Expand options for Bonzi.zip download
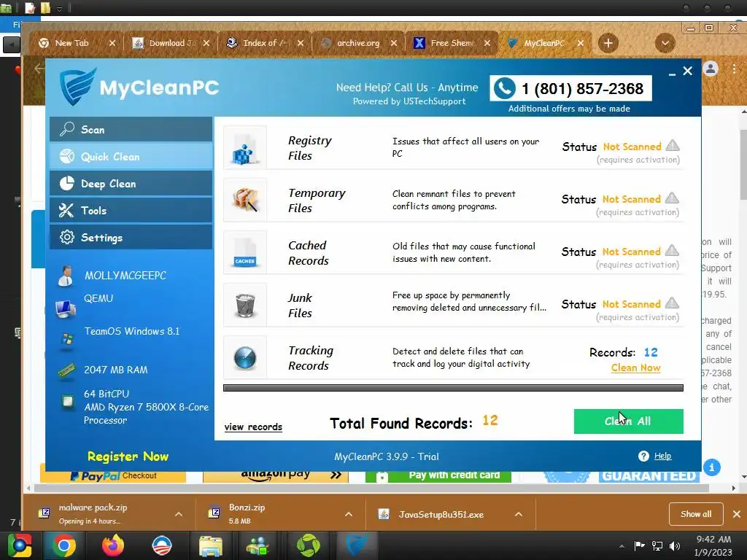 tap(349, 514)
